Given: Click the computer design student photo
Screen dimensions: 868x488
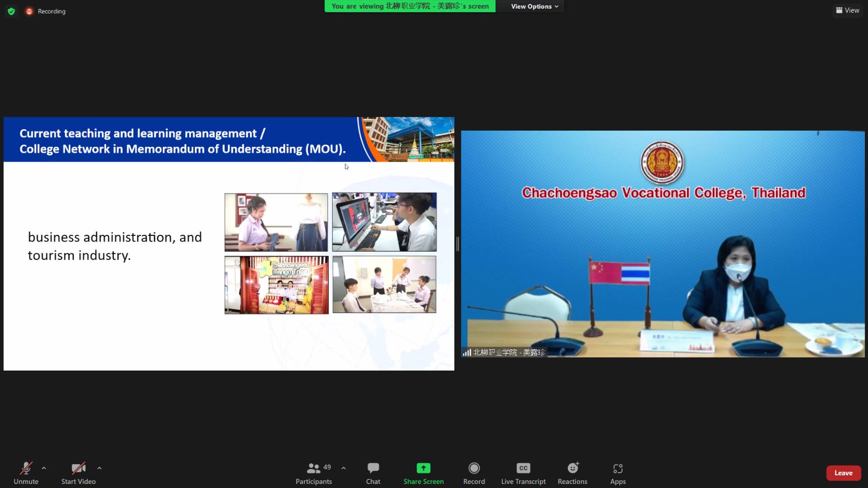Looking at the screenshot, I should coord(384,222).
